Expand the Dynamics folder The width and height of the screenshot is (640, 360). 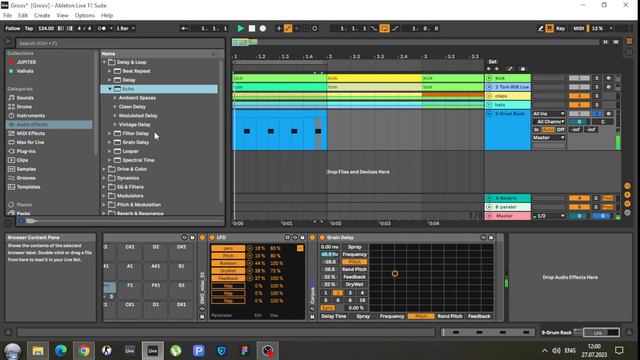[104, 178]
